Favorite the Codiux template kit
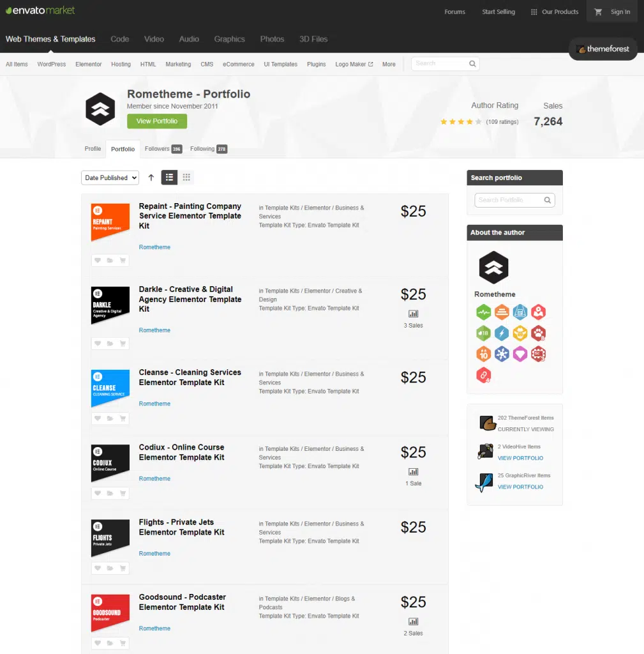Screen dimensions: 644x654 98,494
